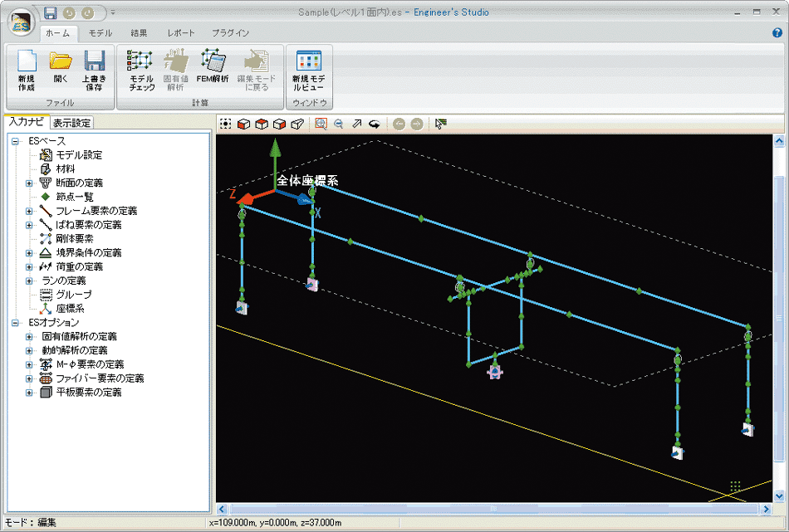Click the quick-access redo button
Screen dimensions: 789x532
87,13
